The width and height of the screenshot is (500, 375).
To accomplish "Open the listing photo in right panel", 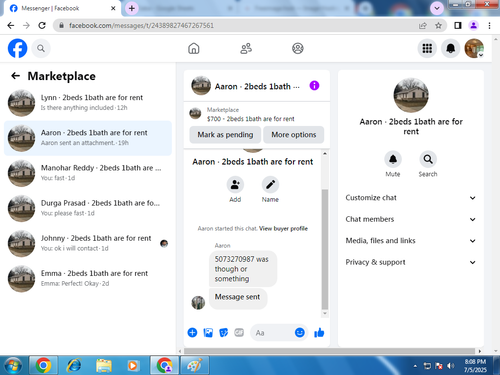I will [411, 95].
